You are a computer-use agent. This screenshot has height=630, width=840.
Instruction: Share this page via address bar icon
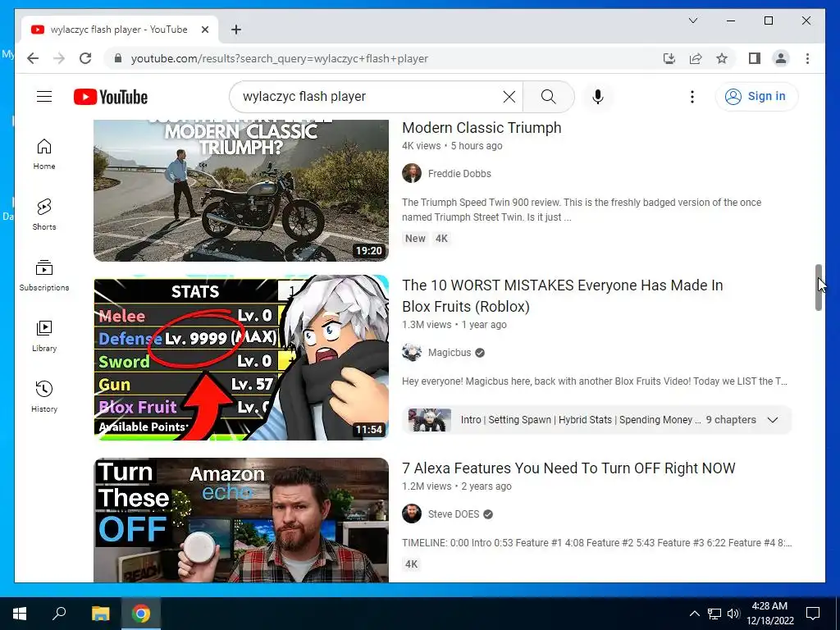click(696, 58)
